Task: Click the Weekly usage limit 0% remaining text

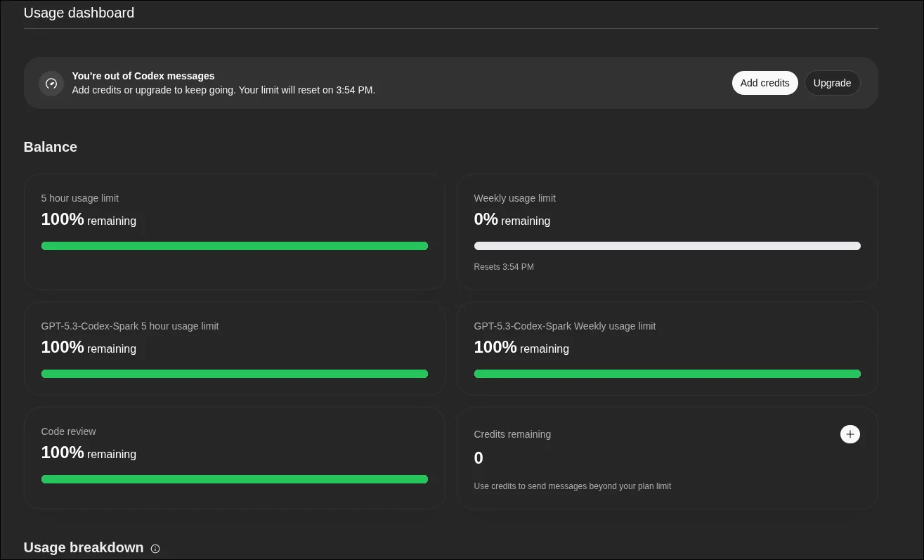Action: click(x=512, y=220)
